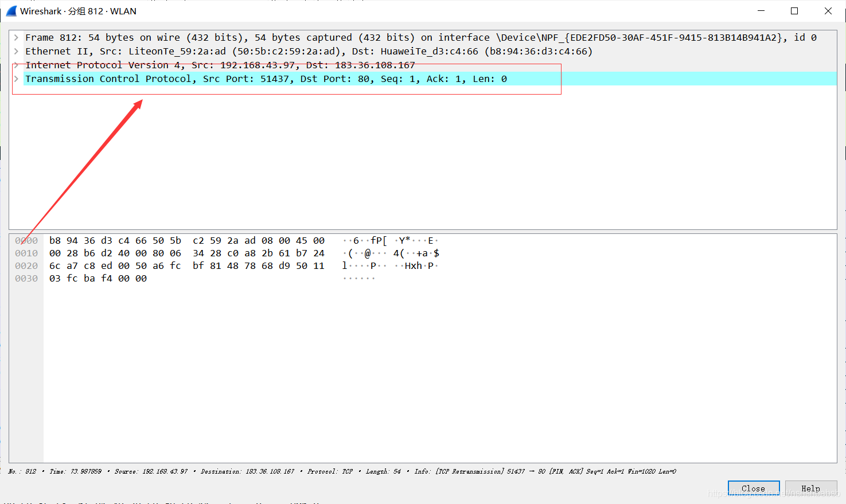This screenshot has width=846, height=504.
Task: Click the Wireshark fin icon in title bar
Action: (x=11, y=11)
